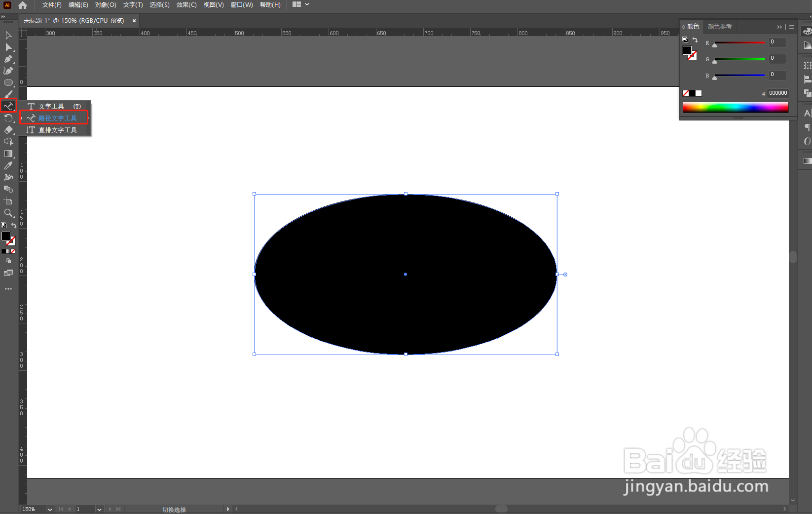The height and width of the screenshot is (514, 812).
Task: Open Align panel icon in right dock
Action: click(x=807, y=79)
